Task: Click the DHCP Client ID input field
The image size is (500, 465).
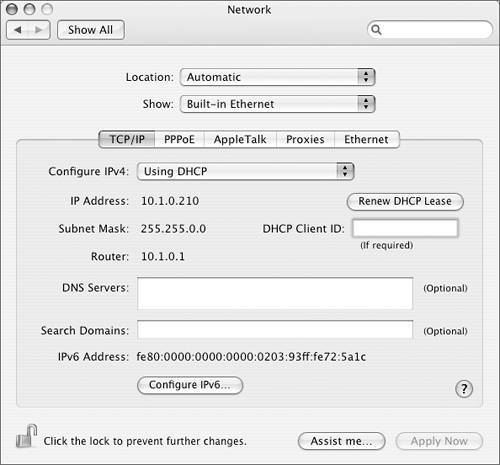Action: coord(405,228)
